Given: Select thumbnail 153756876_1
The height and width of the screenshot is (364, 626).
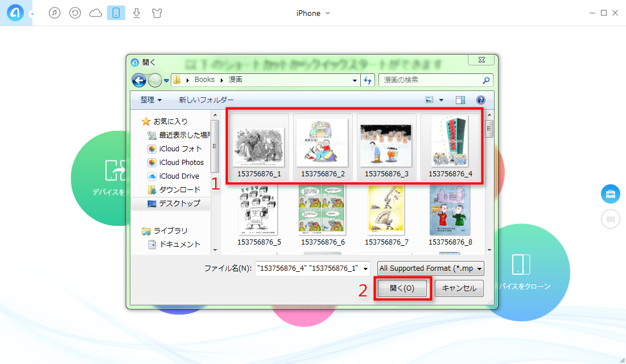Looking at the screenshot, I should (x=259, y=147).
